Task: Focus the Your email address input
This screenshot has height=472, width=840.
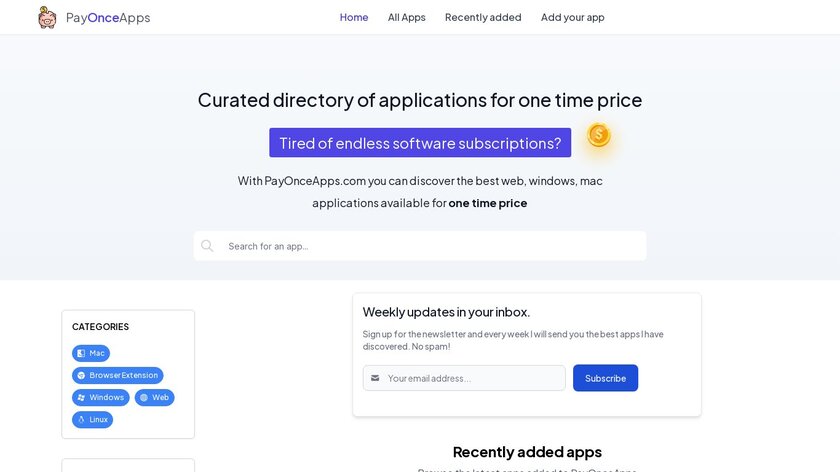Action: click(x=472, y=378)
